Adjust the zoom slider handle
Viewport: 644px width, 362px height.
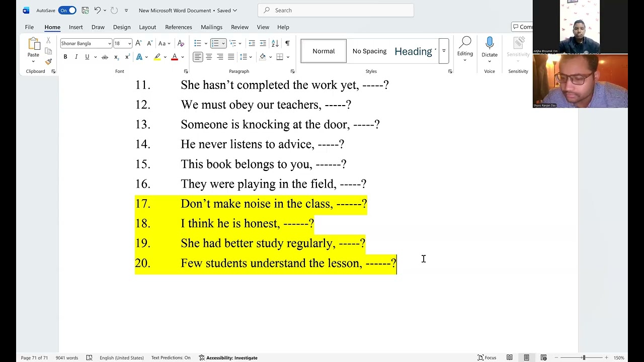(x=584, y=357)
